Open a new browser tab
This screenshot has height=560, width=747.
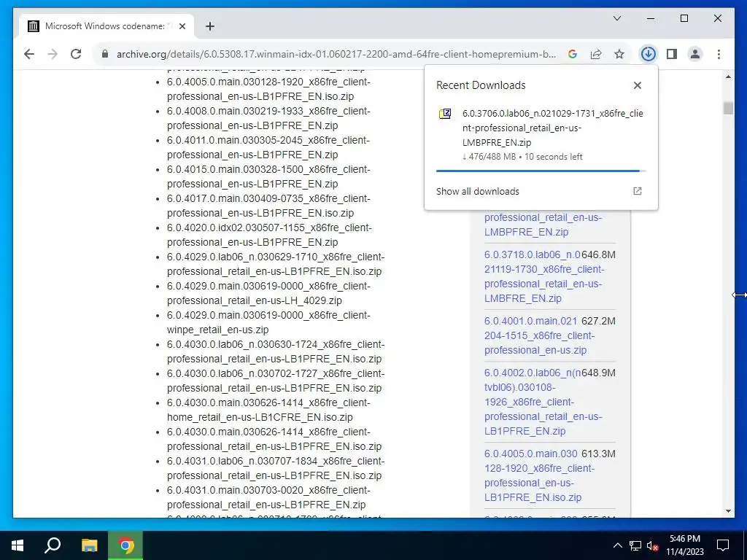point(209,26)
